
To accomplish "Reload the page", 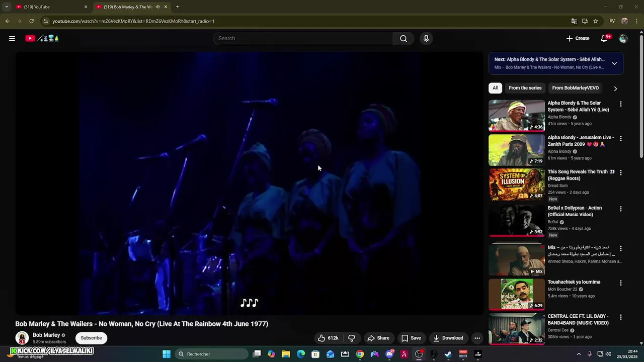I will 31,21.
